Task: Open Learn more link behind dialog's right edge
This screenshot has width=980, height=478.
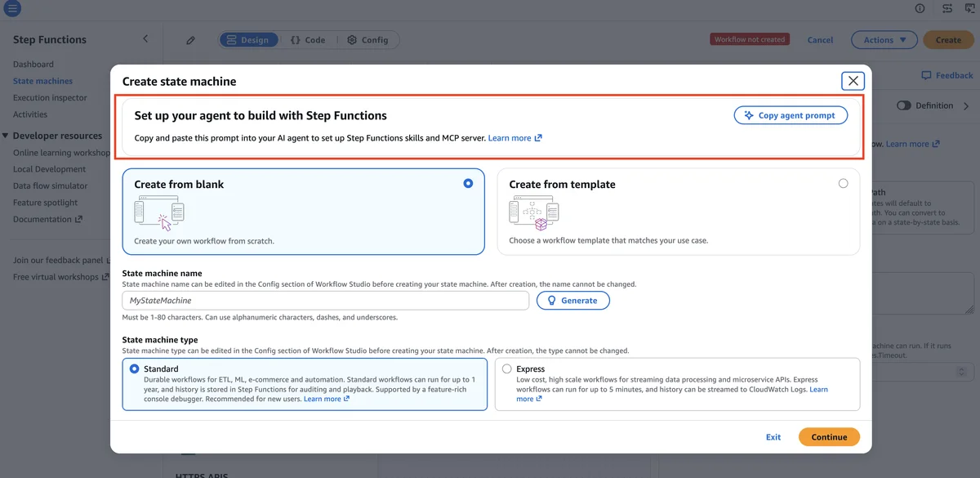Action: [x=912, y=144]
